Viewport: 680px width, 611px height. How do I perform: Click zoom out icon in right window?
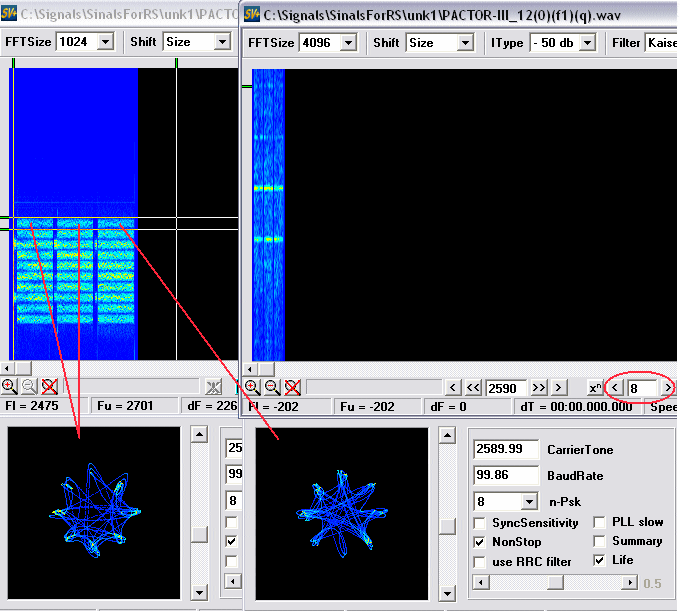(272, 387)
